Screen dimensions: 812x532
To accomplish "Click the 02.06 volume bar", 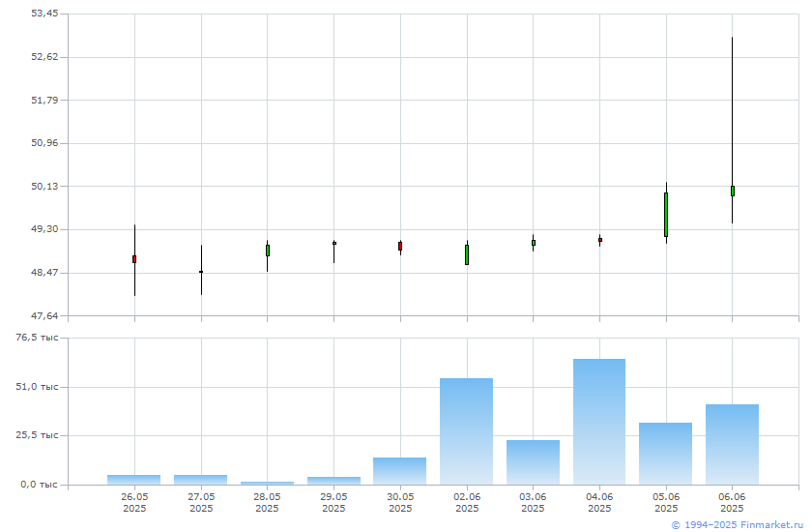I will (x=467, y=431).
